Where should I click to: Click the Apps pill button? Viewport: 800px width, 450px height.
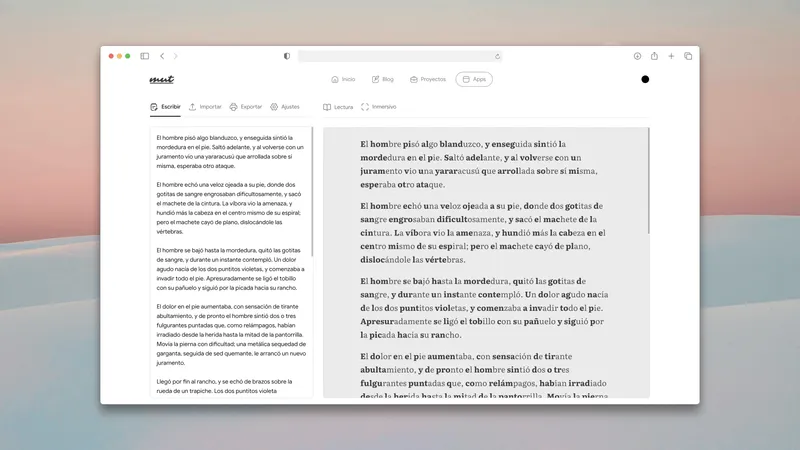(474, 79)
